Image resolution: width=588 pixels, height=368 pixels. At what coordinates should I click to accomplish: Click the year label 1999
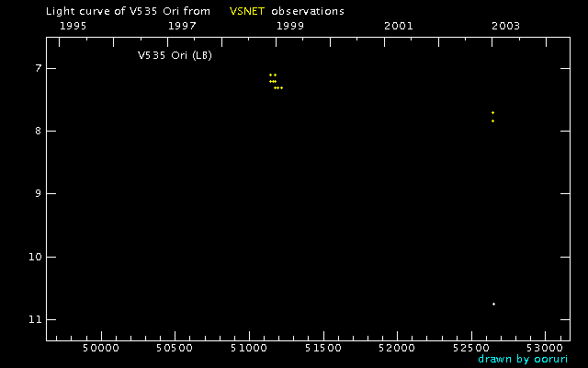[290, 26]
